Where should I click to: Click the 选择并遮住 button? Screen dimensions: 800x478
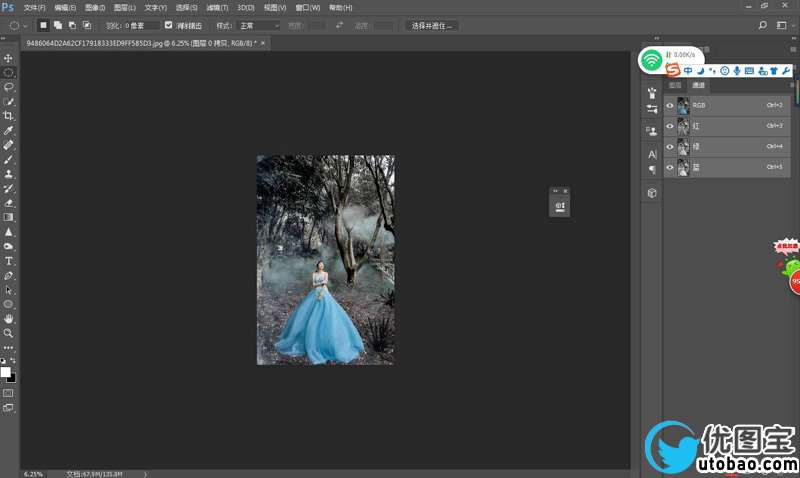click(x=433, y=25)
